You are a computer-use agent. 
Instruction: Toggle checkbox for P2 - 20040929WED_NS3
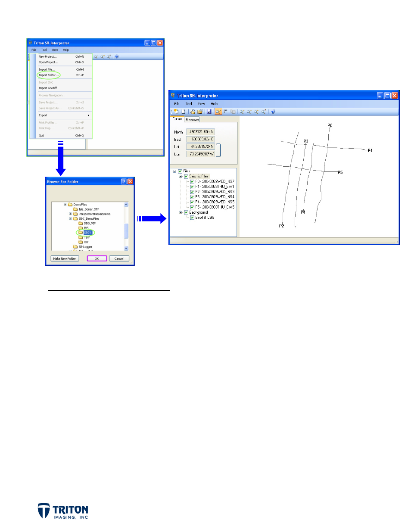point(192,192)
